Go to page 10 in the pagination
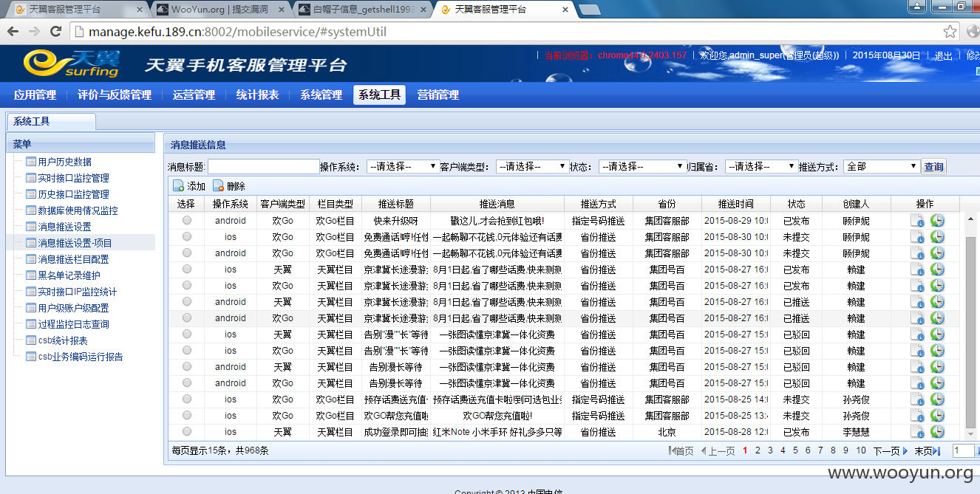Viewport: 980px width, 494px height. click(861, 450)
